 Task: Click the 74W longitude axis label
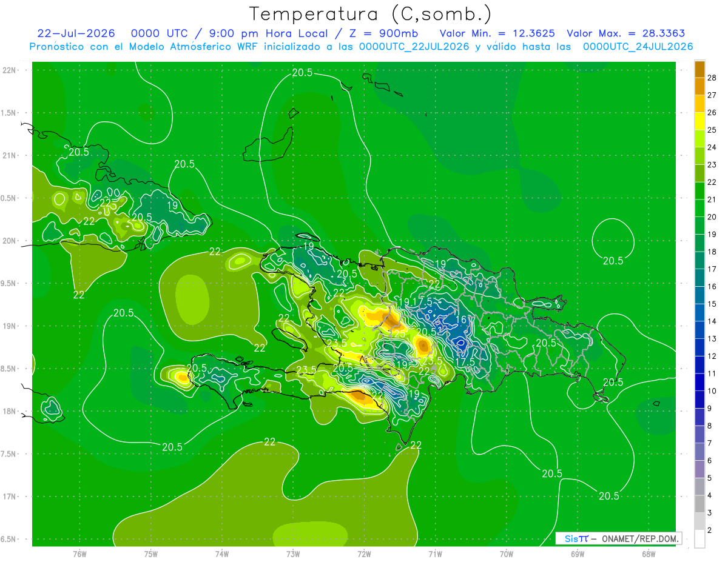pos(222,554)
